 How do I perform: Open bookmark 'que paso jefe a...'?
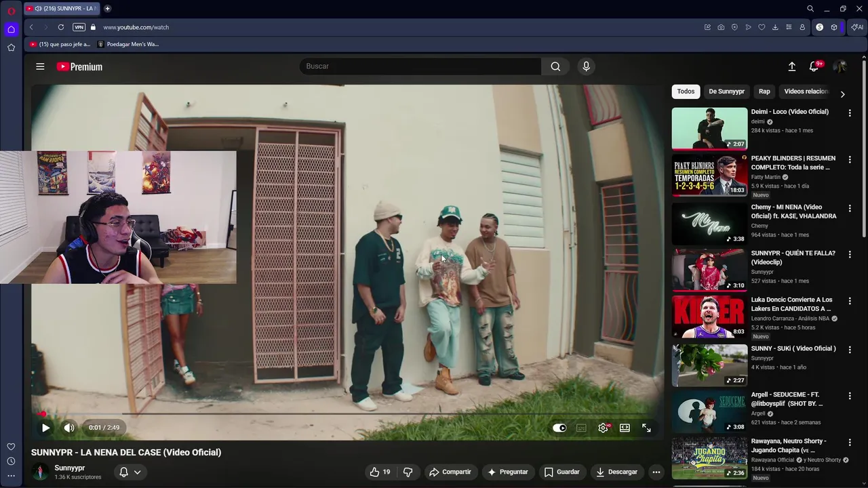pyautogui.click(x=60, y=44)
